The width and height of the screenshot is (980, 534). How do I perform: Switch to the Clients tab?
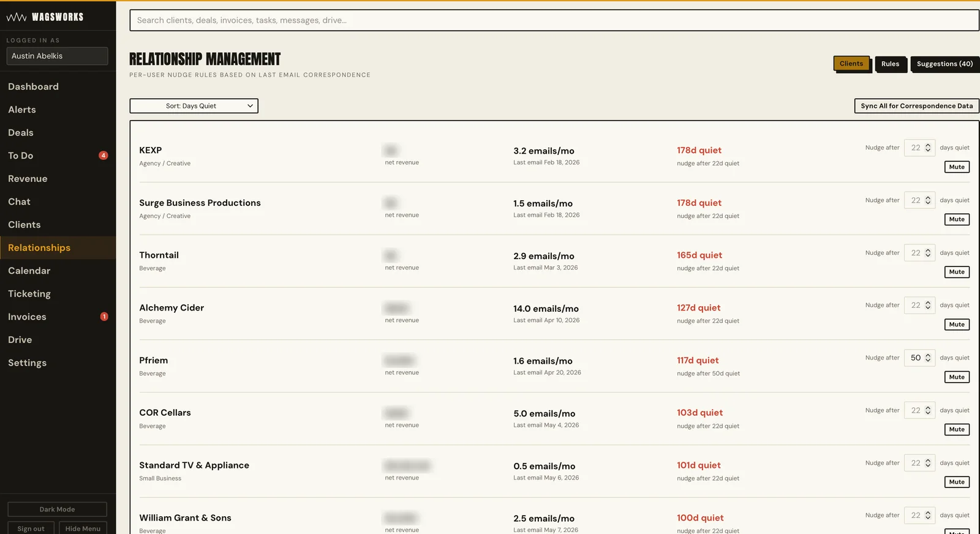coord(851,64)
